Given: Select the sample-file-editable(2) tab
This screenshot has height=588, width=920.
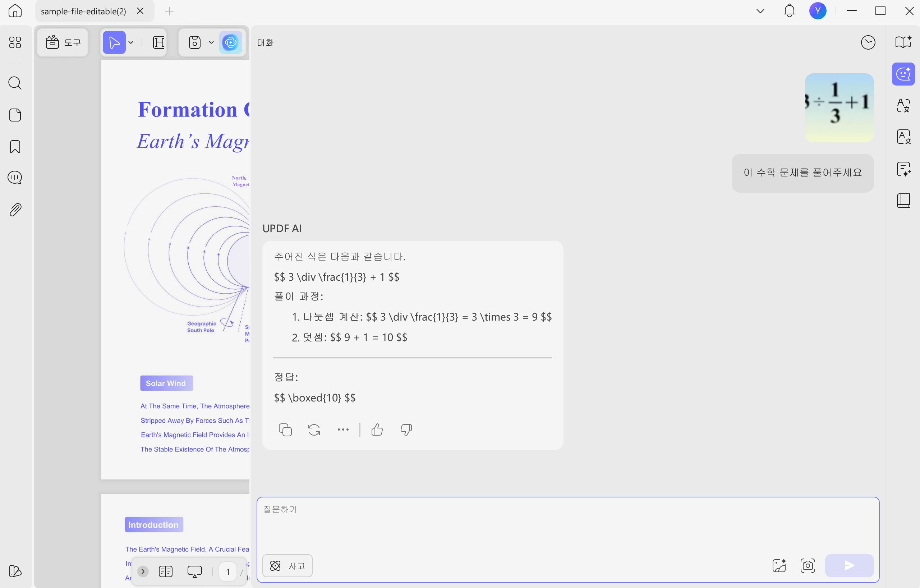Looking at the screenshot, I should click(83, 11).
